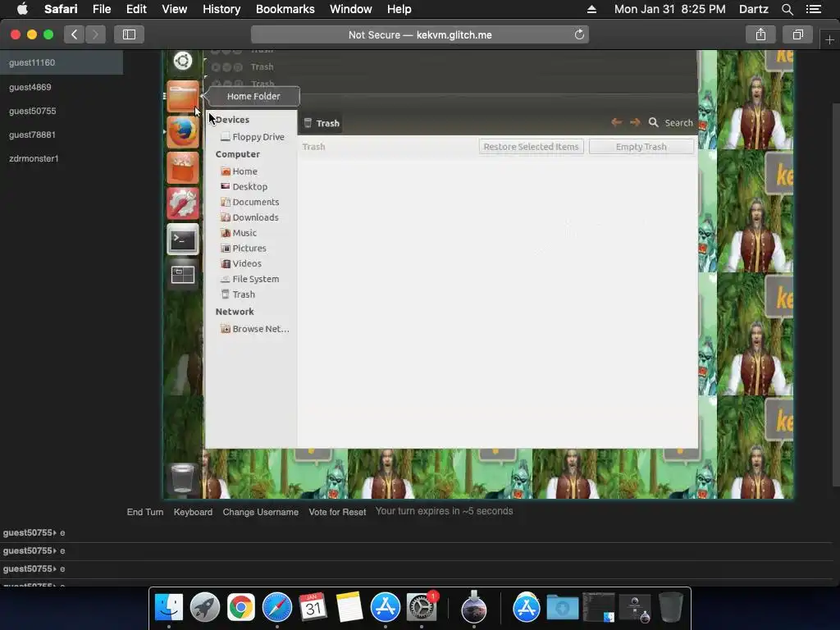840x630 pixels.
Task: Open Notes from the Dock
Action: [x=349, y=608]
